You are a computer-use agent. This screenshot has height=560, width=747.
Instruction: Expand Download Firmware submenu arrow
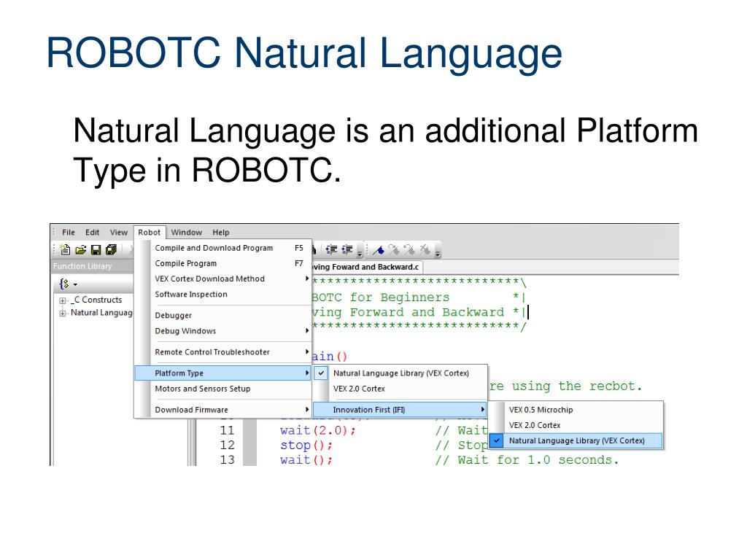[307, 410]
